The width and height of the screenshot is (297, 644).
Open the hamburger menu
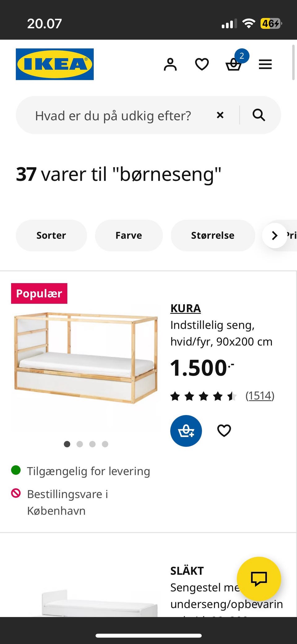[265, 64]
